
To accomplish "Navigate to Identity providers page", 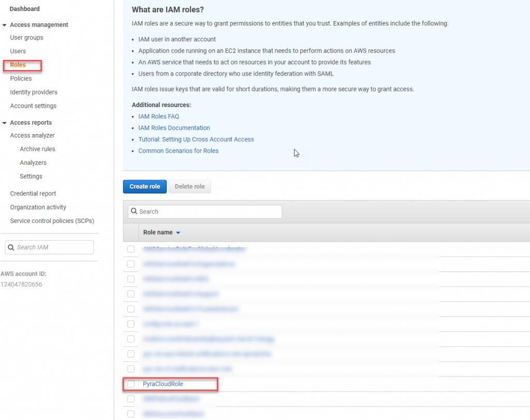I will coord(34,92).
